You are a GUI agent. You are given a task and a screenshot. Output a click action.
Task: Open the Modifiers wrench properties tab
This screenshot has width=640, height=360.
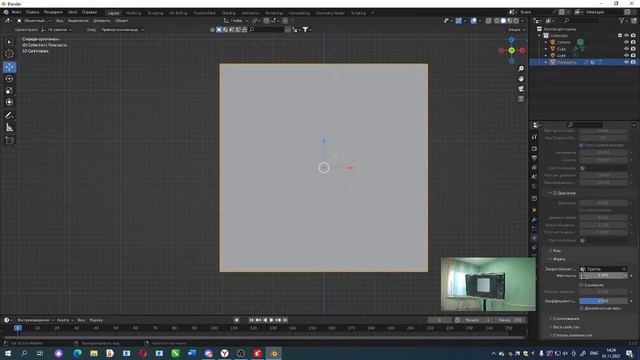point(534,220)
